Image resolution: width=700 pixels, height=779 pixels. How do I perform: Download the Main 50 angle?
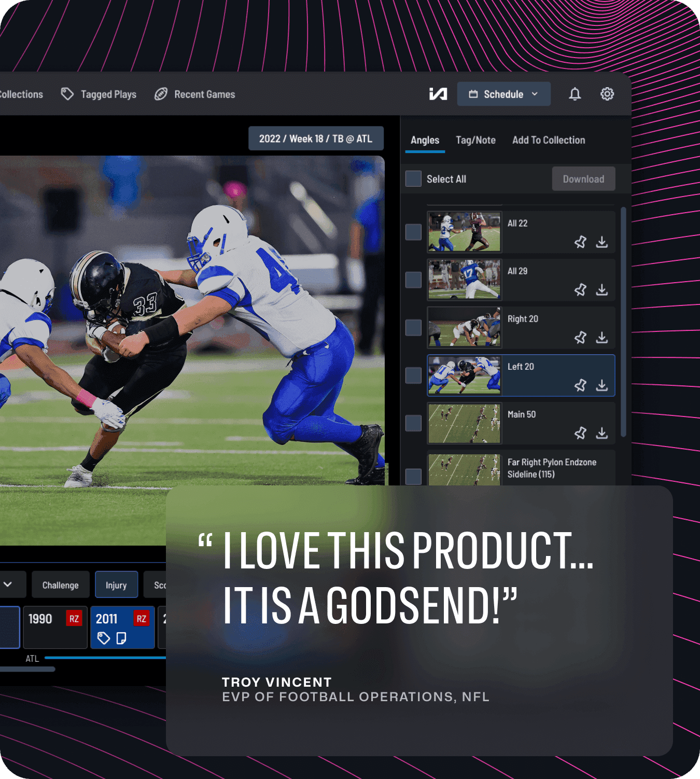[x=601, y=433]
